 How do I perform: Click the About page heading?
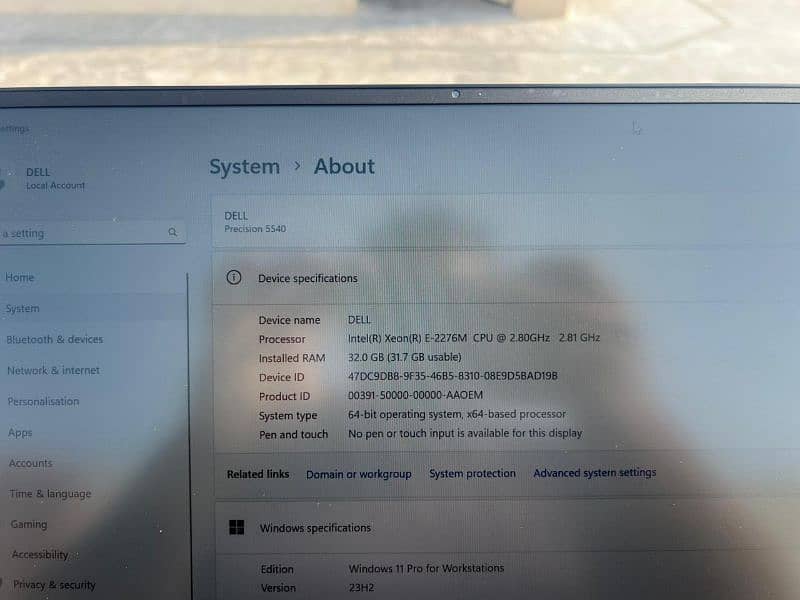[344, 166]
